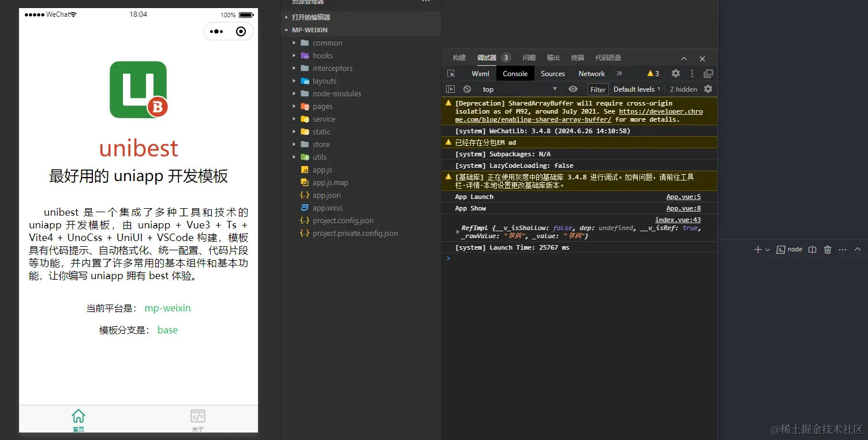868x440 pixels.
Task: Kill terminal with the trash icon
Action: (x=828, y=250)
